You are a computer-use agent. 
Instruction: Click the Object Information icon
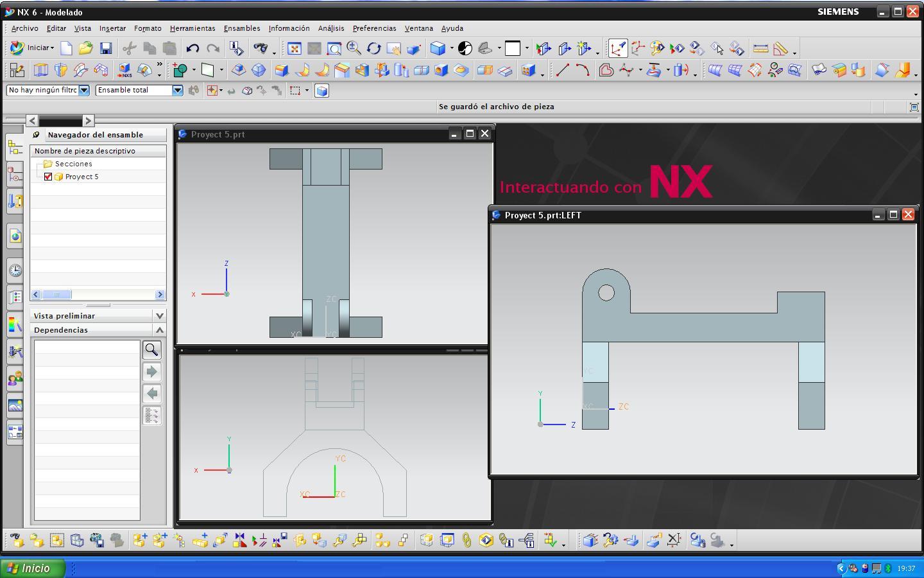pyautogui.click(x=236, y=48)
